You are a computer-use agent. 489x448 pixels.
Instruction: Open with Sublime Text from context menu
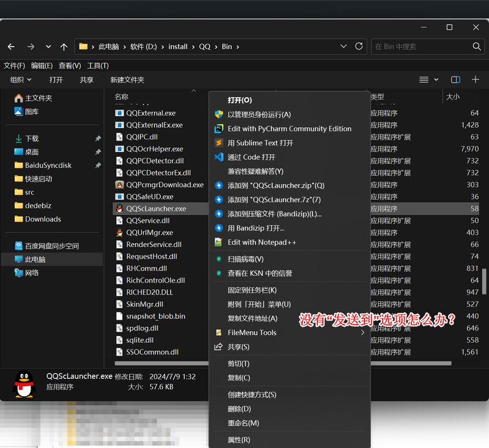point(260,143)
